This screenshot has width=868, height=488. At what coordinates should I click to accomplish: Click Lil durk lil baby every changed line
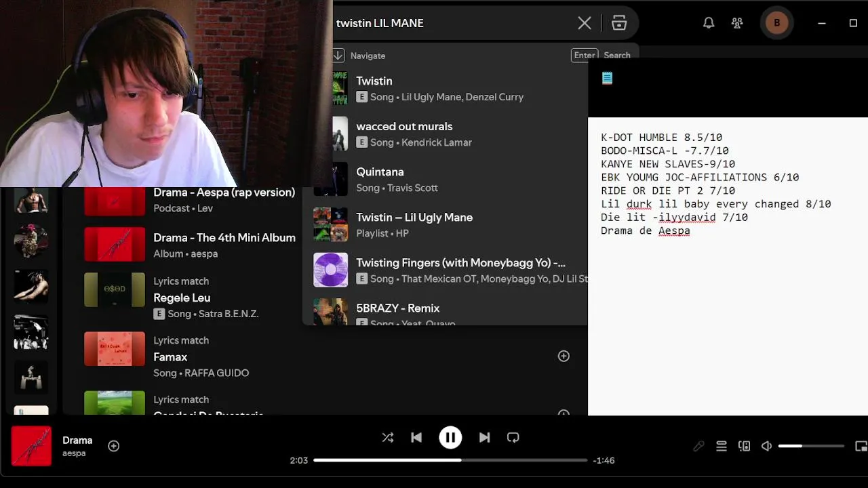click(x=715, y=204)
